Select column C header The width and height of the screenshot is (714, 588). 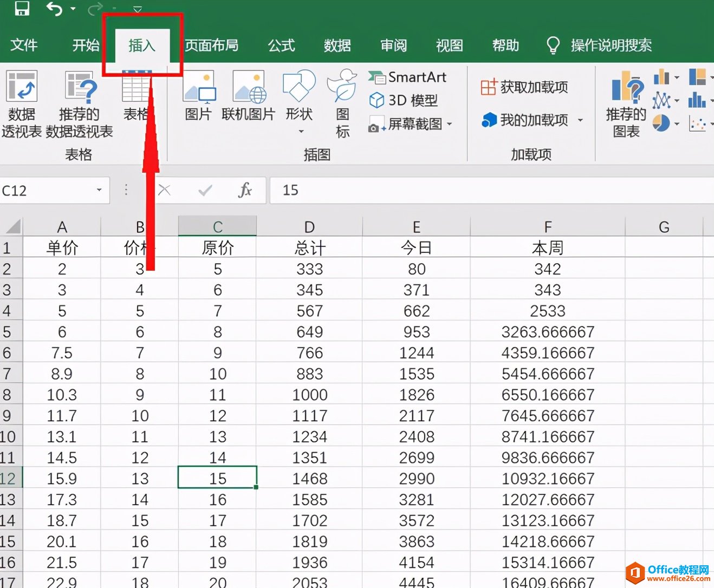(x=218, y=226)
